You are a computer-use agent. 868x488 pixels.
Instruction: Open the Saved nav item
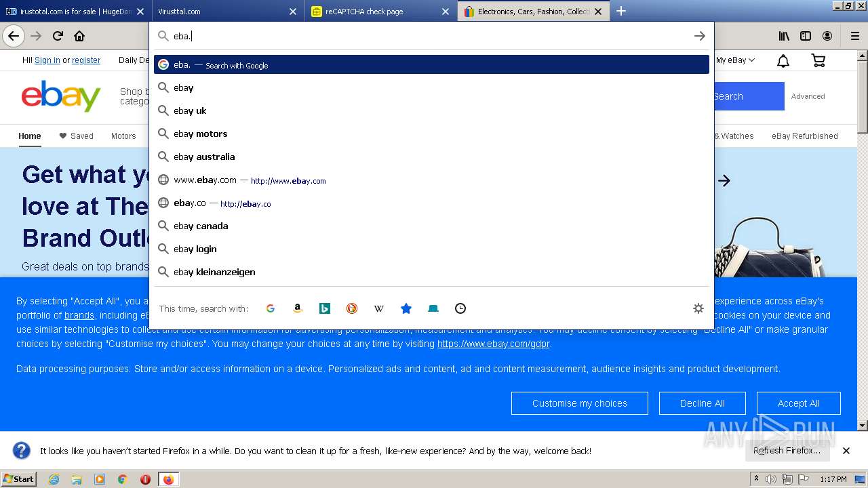tap(76, 136)
